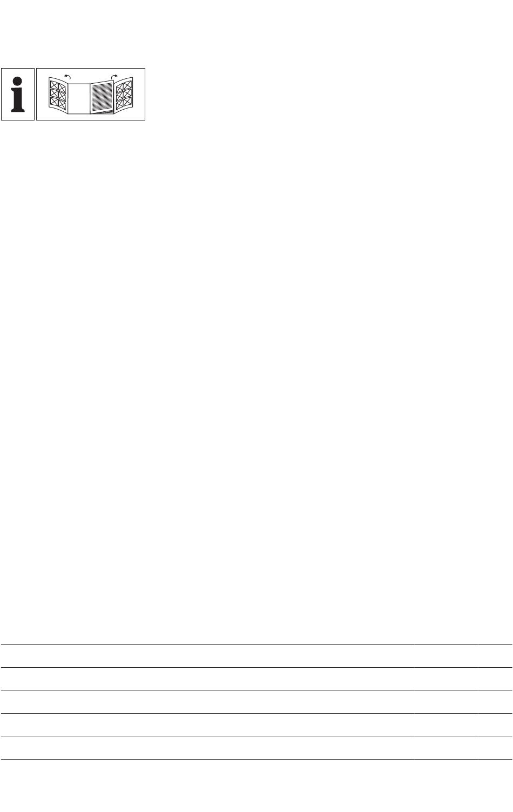513x812 pixels.
Task: Select the left folded cover page with pictures
Action: pos(57,94)
